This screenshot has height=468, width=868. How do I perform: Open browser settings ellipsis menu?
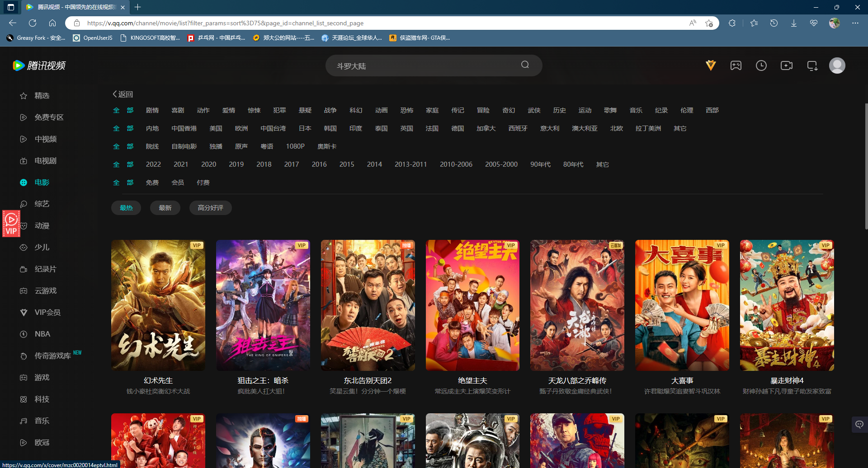pos(855,23)
